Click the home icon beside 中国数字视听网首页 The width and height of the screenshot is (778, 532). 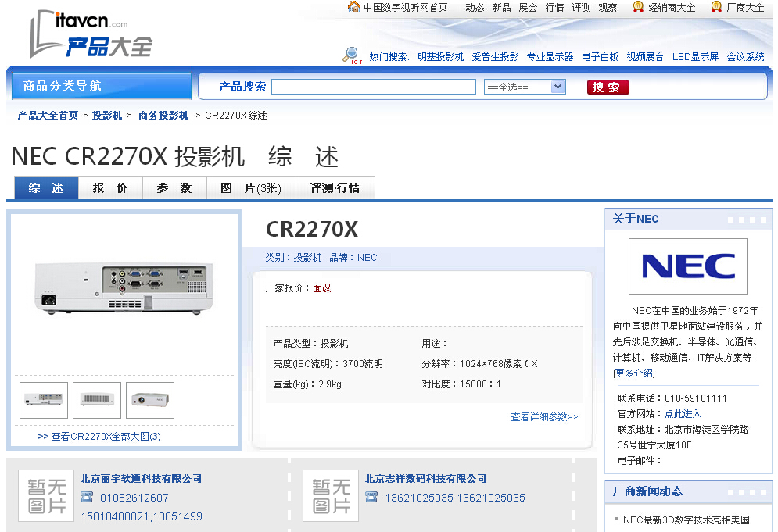354,7
